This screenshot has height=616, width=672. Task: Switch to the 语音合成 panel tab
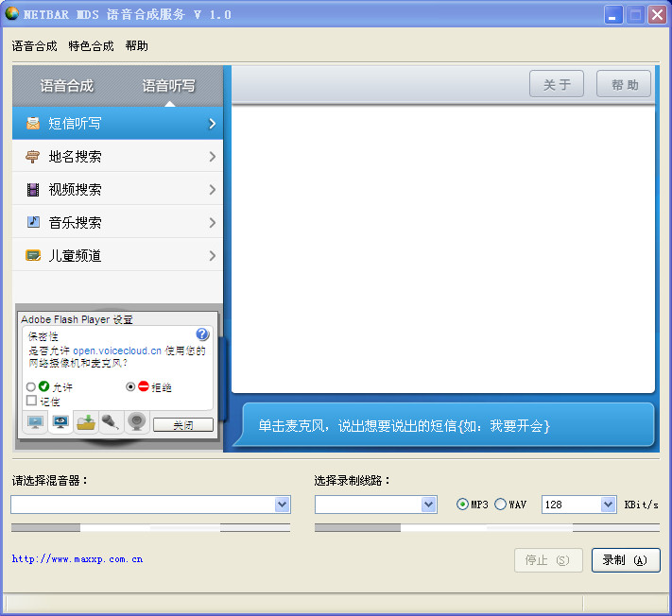click(x=67, y=86)
